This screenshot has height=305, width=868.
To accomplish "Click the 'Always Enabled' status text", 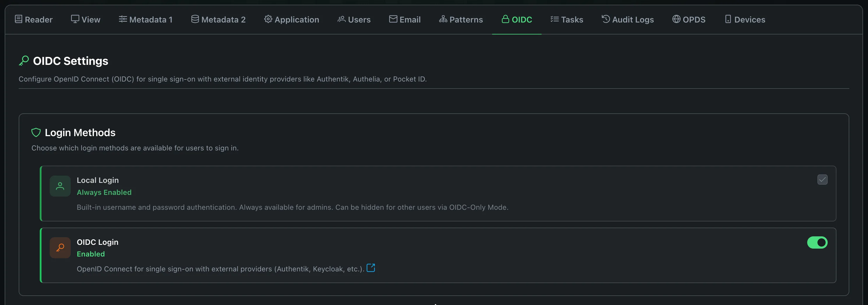I will tap(104, 192).
